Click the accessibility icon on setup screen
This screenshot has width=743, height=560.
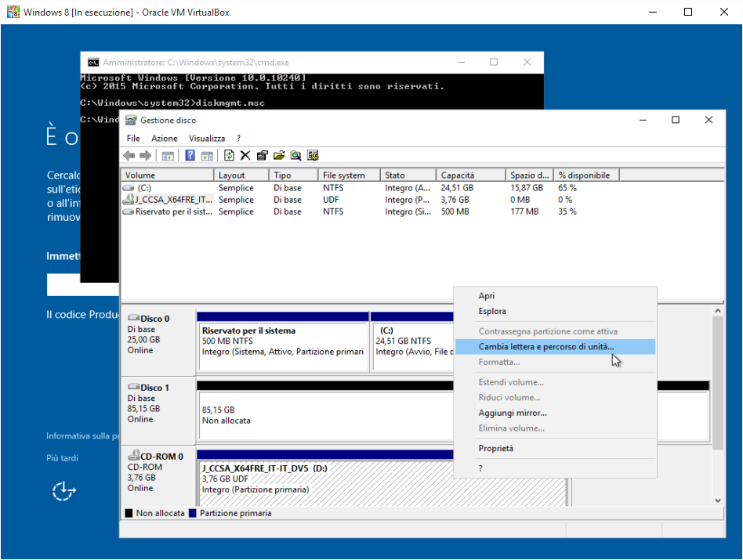pos(64,491)
